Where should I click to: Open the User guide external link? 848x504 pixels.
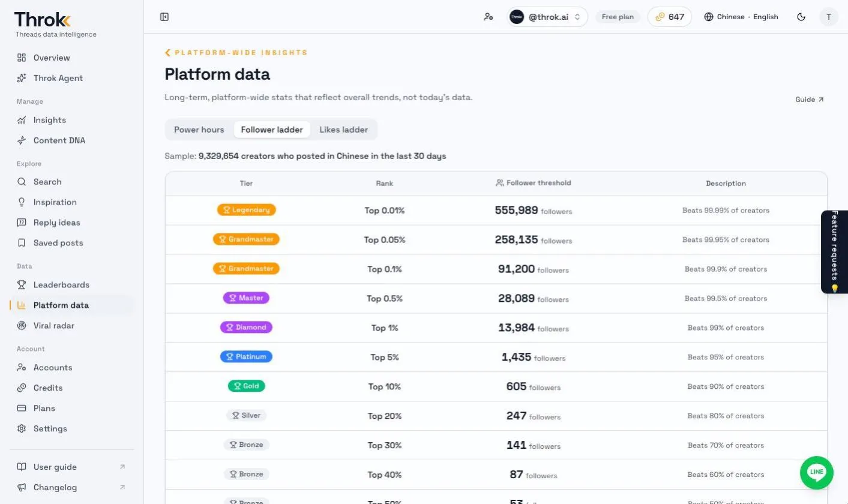72,467
